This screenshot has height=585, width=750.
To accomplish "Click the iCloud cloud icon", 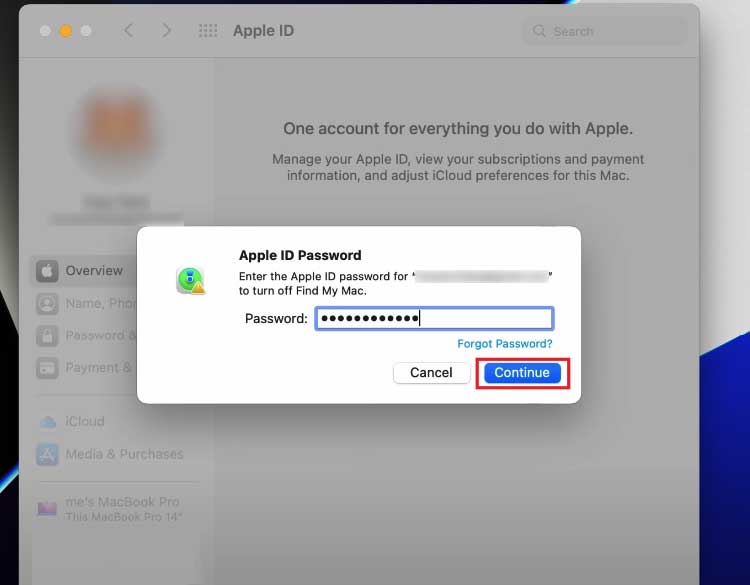I will click(x=47, y=422).
